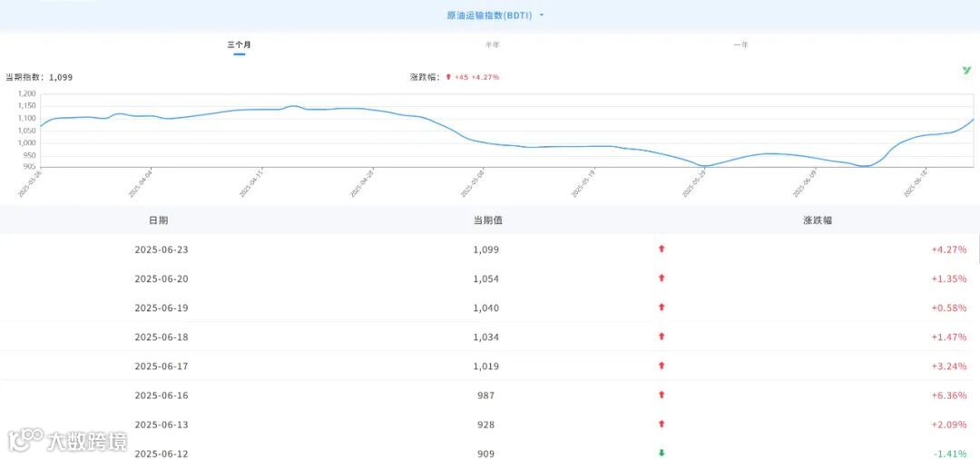Select the date cell 2025-06-18
This screenshot has width=980, height=459.
coord(162,337)
